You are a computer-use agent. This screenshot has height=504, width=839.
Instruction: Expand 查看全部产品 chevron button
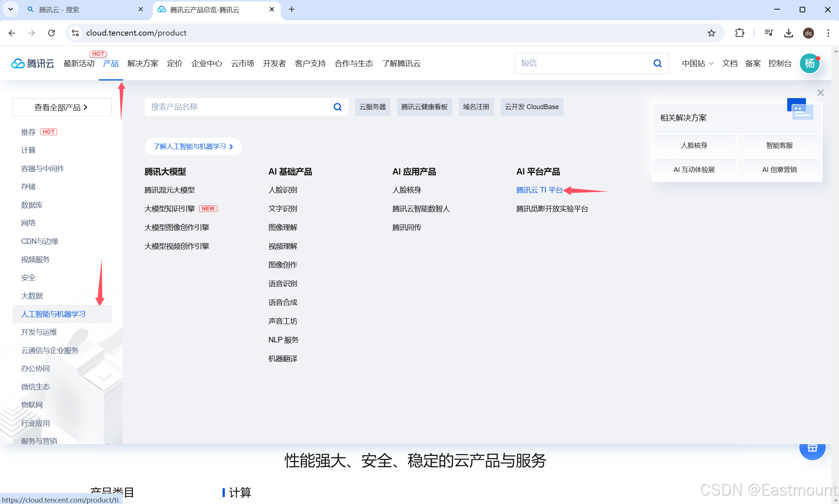tap(62, 107)
